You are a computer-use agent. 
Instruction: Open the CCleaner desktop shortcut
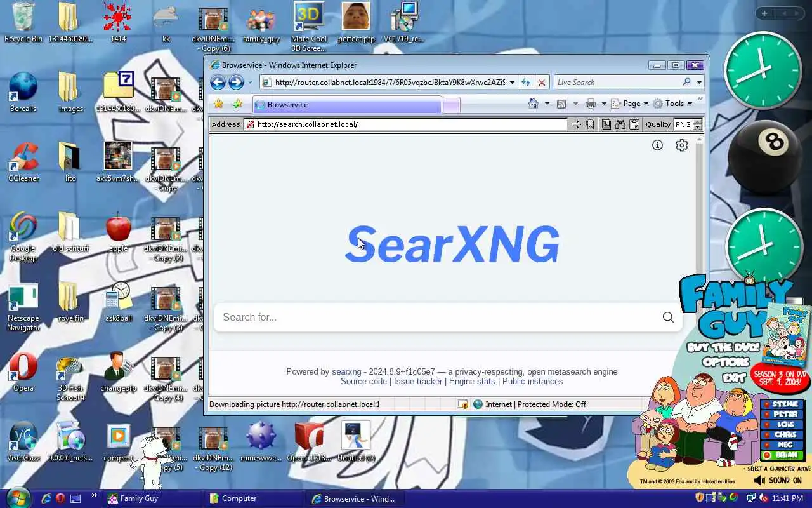coord(23,162)
